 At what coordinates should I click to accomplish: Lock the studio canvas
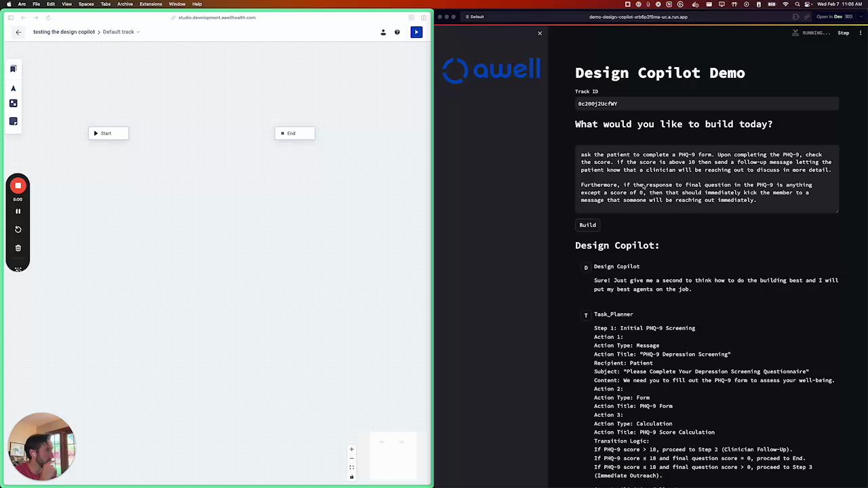(x=351, y=477)
